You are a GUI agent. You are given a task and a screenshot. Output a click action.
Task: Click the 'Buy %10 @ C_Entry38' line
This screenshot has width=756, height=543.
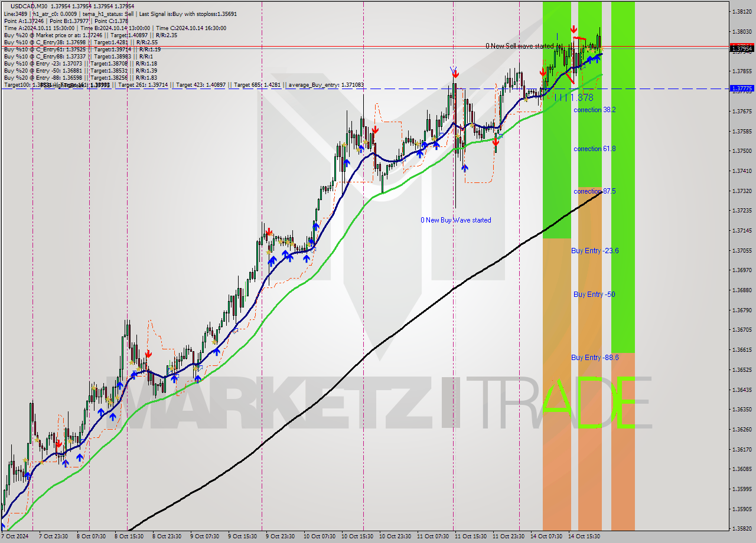coord(80,42)
